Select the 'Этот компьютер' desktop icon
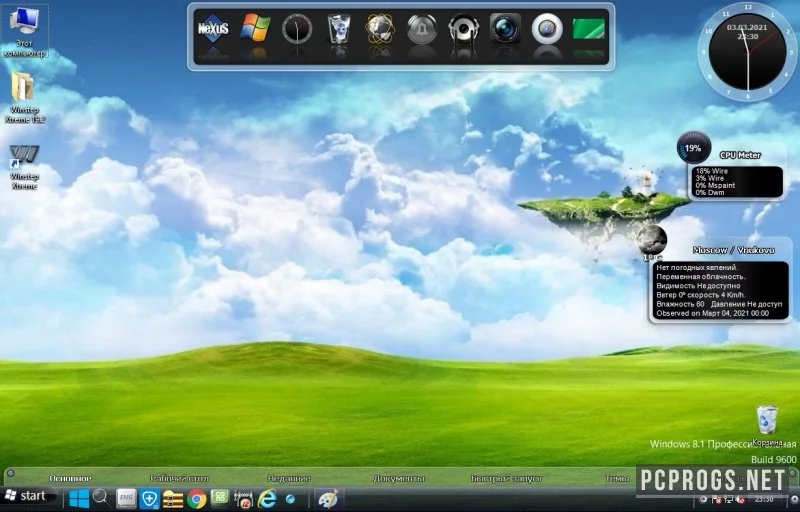800x512 pixels. [x=24, y=31]
